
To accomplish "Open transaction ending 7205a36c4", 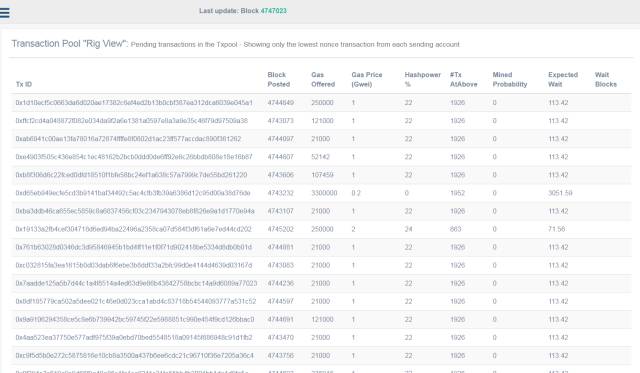I will 134,355.
